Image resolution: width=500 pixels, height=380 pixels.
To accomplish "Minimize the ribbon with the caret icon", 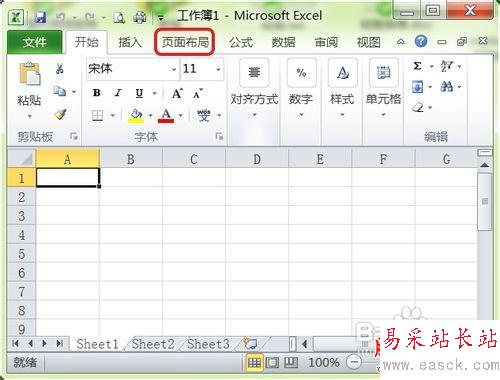I will 401,42.
